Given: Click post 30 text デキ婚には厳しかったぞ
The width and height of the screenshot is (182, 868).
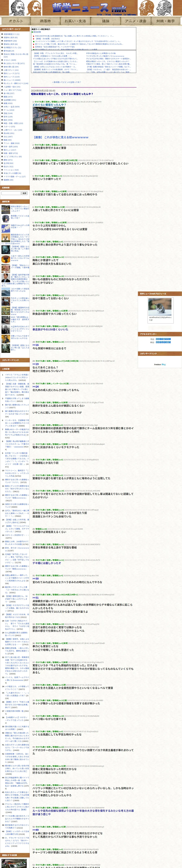Looking at the screenshot, I should pos(47,563).
